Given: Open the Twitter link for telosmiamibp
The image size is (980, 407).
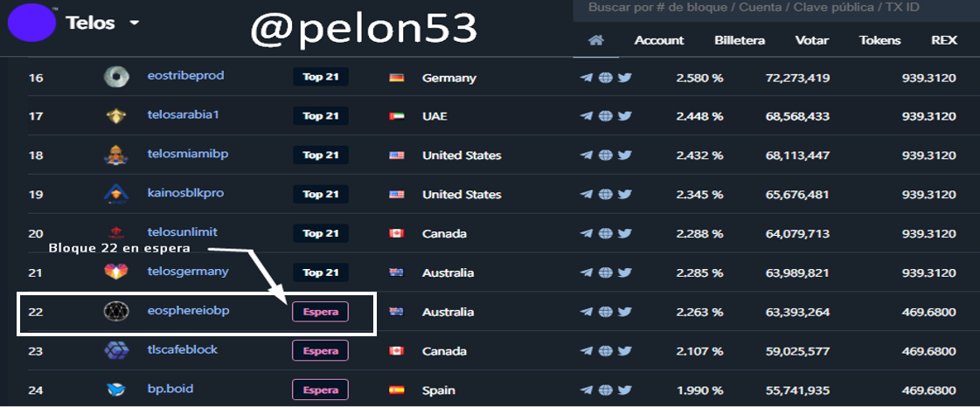Looking at the screenshot, I should pos(624,155).
